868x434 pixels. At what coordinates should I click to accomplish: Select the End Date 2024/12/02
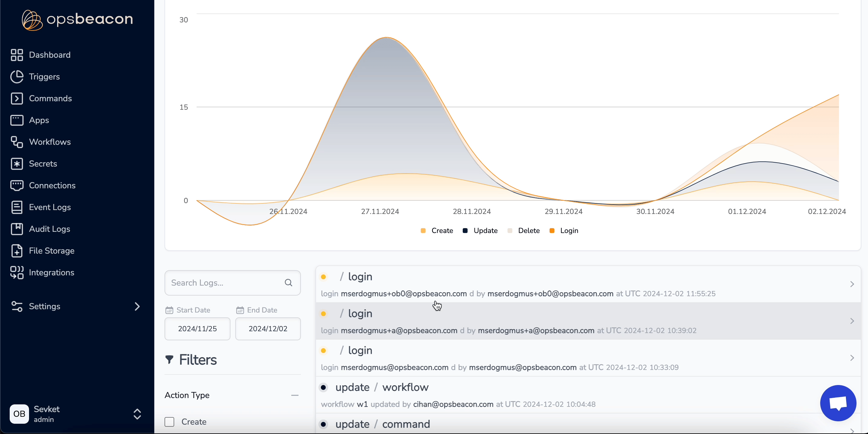[x=268, y=328]
